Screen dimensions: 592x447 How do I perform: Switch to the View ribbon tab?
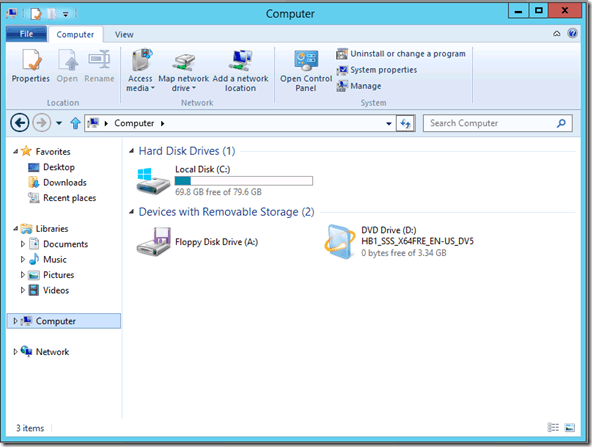point(124,34)
